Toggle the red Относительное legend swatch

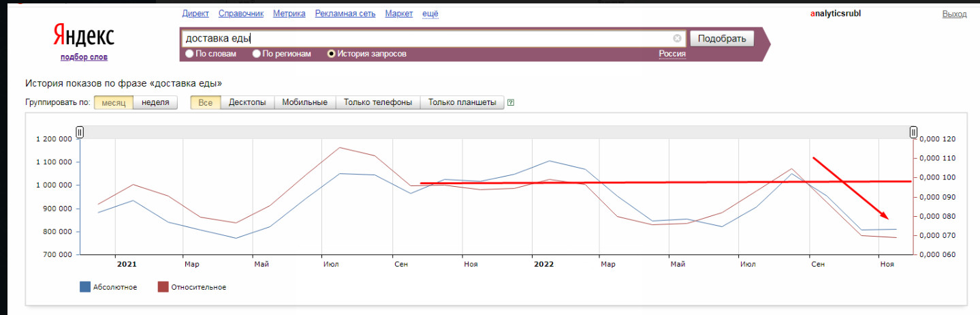163,287
